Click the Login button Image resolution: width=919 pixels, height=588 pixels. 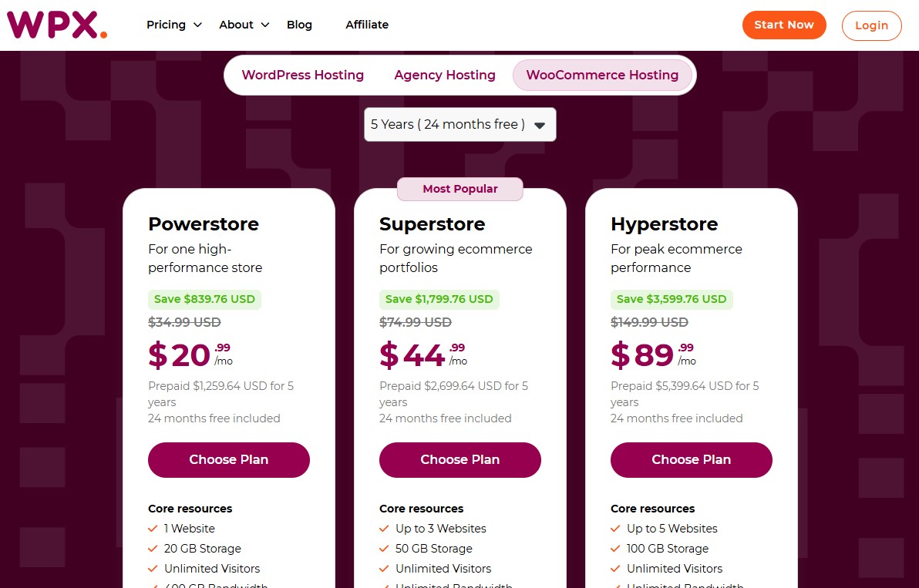871,25
